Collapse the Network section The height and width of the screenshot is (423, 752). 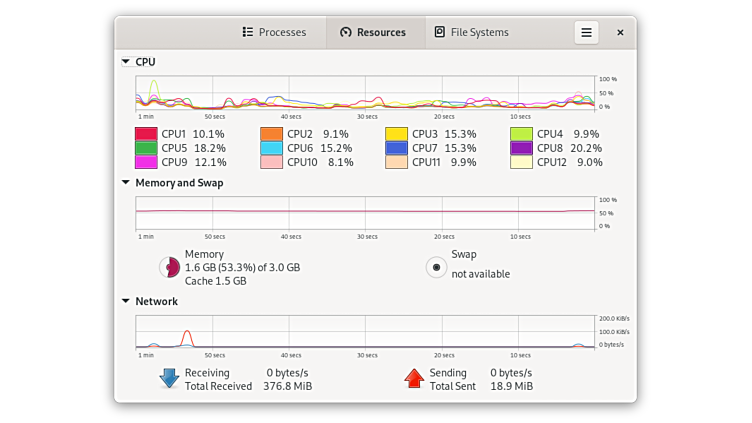click(x=126, y=301)
